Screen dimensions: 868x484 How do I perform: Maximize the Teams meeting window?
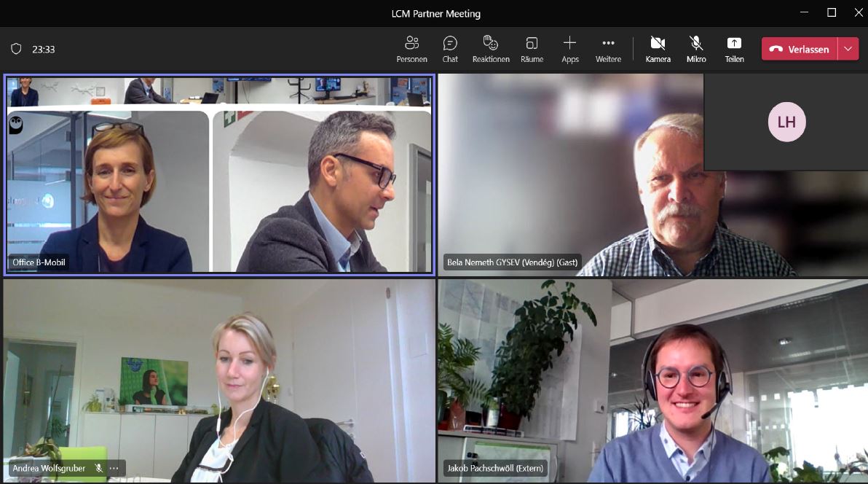[x=832, y=12]
